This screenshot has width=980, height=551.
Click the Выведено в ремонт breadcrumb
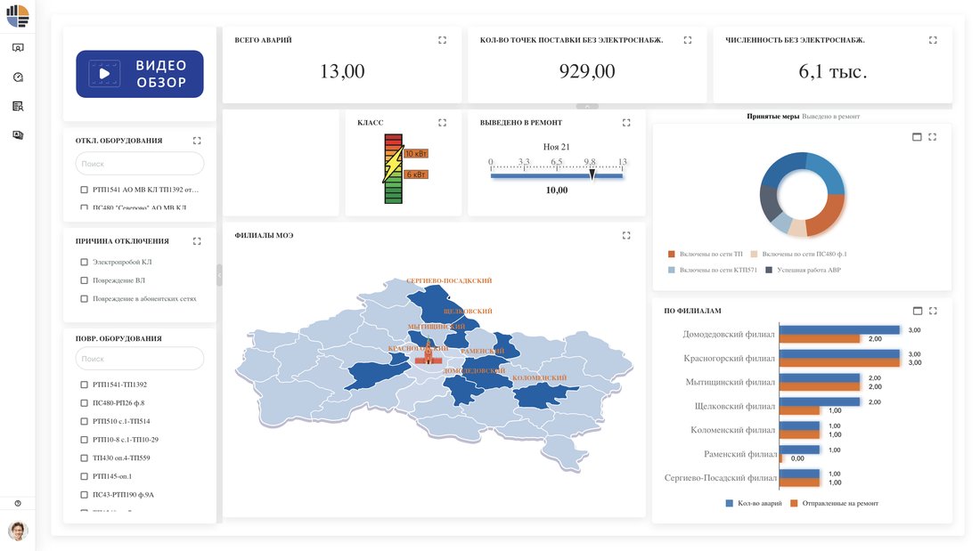830,117
